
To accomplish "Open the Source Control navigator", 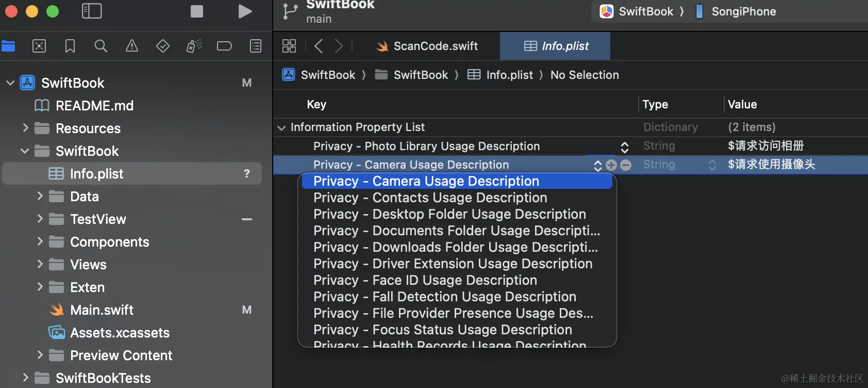I will (x=39, y=46).
